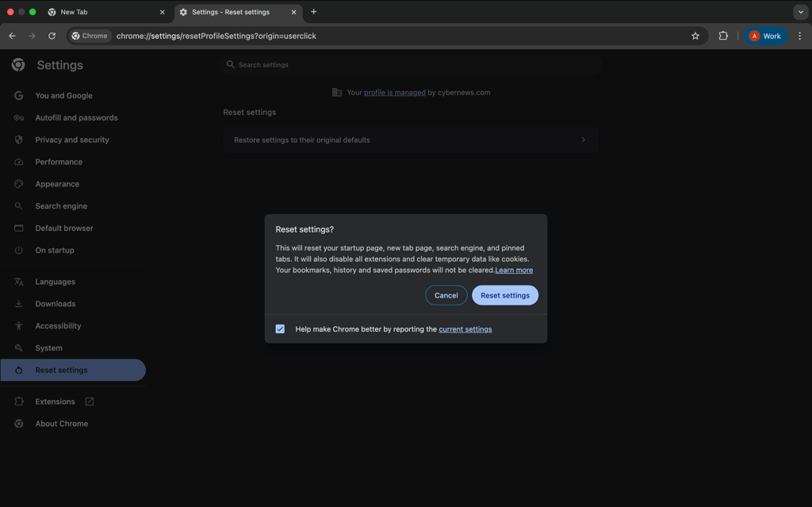The width and height of the screenshot is (812, 507).
Task: Open On startup settings
Action: point(55,250)
